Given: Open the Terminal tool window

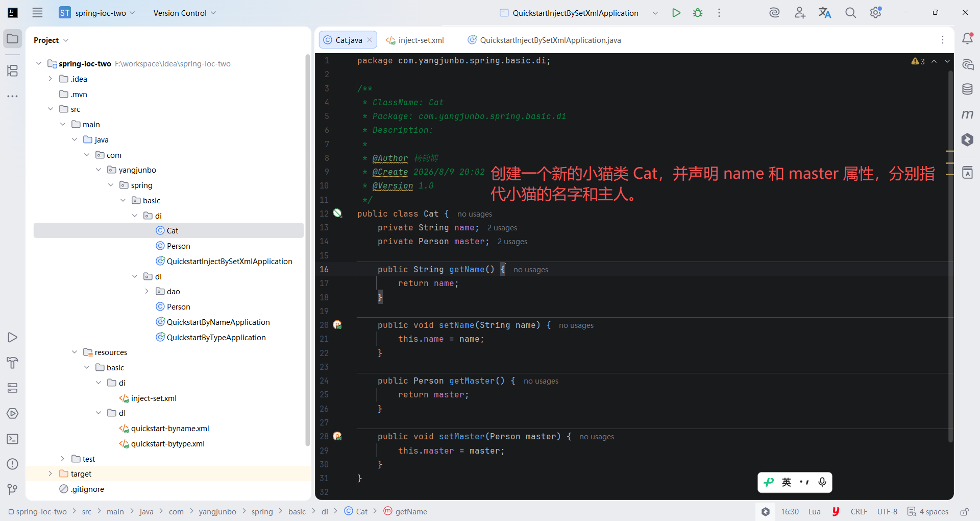Looking at the screenshot, I should pos(13,439).
